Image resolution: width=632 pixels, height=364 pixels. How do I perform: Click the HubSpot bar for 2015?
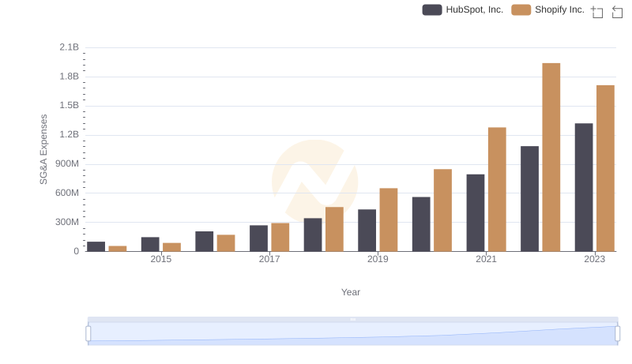(150, 244)
